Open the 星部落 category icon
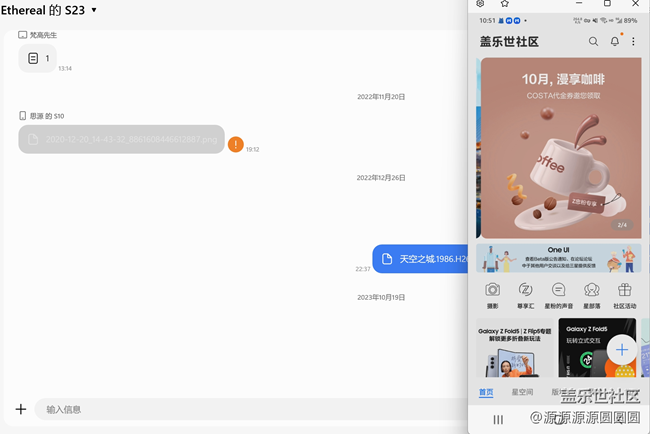The height and width of the screenshot is (434, 650). click(x=591, y=294)
